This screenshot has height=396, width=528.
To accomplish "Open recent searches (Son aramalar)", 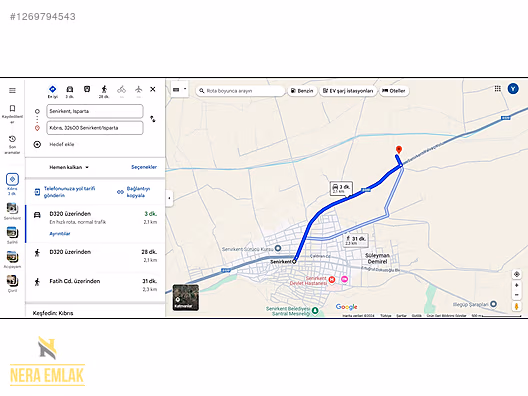I will click(x=12, y=145).
